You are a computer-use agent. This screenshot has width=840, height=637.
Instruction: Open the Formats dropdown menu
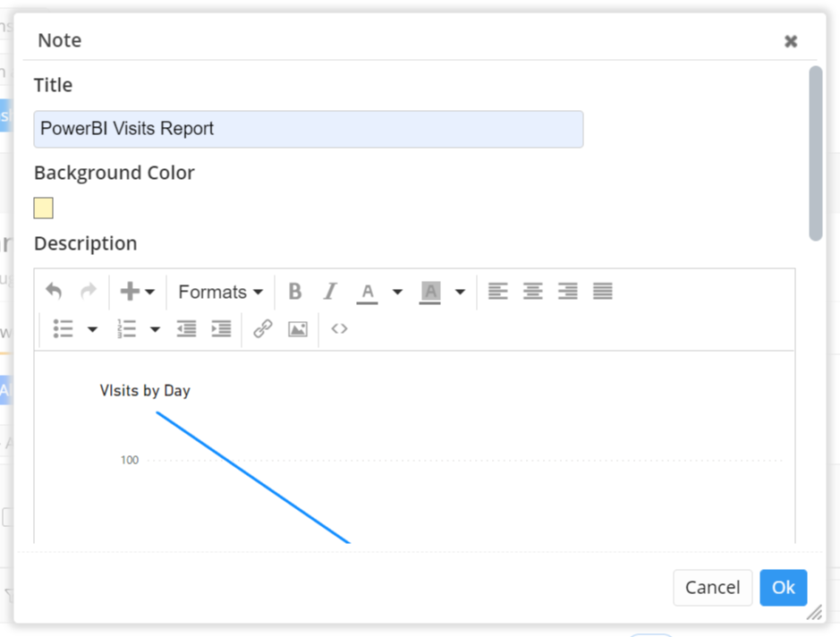(x=220, y=292)
